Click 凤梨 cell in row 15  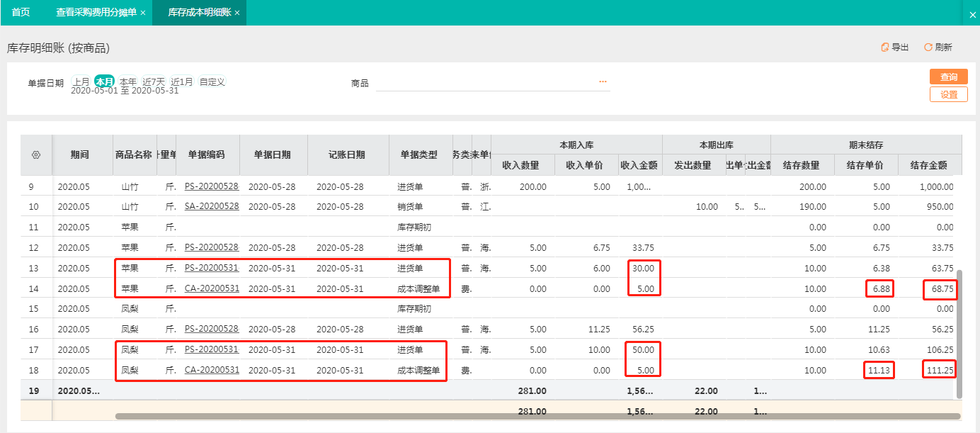point(130,309)
